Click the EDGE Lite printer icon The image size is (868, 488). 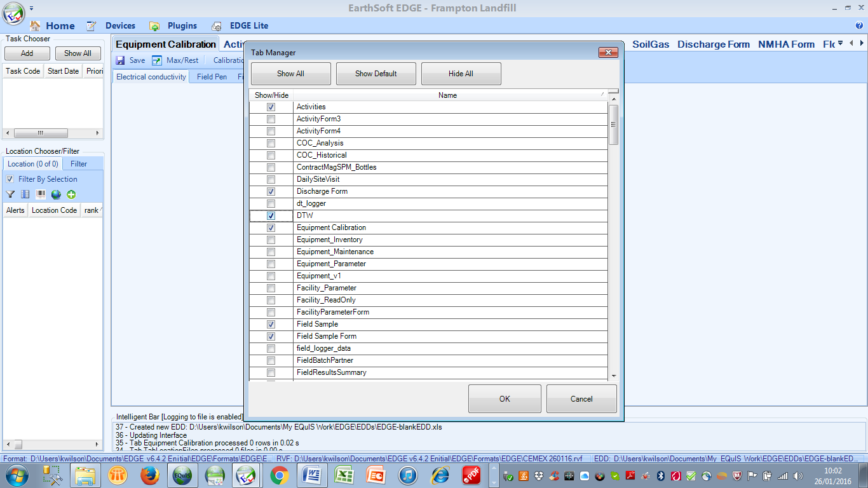(217, 26)
